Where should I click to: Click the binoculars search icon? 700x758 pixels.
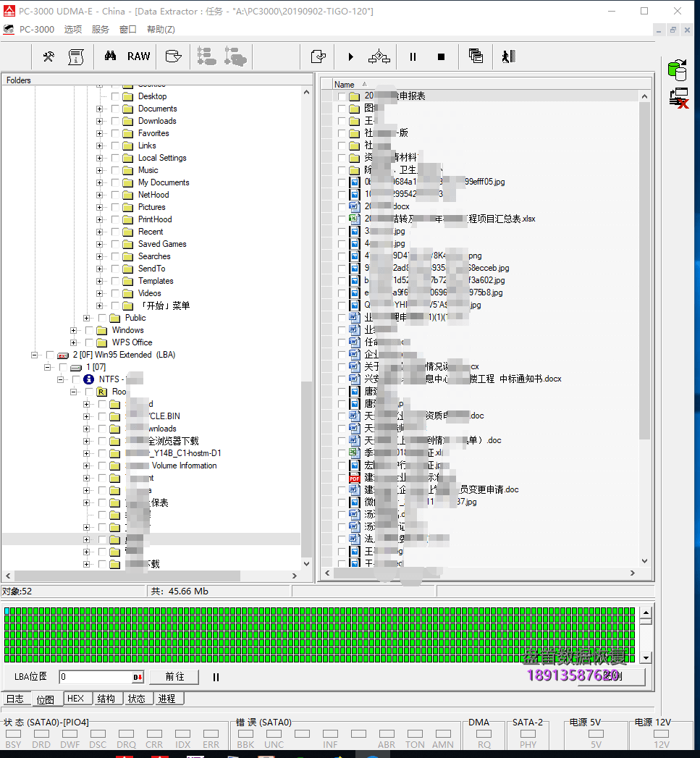[x=110, y=56]
